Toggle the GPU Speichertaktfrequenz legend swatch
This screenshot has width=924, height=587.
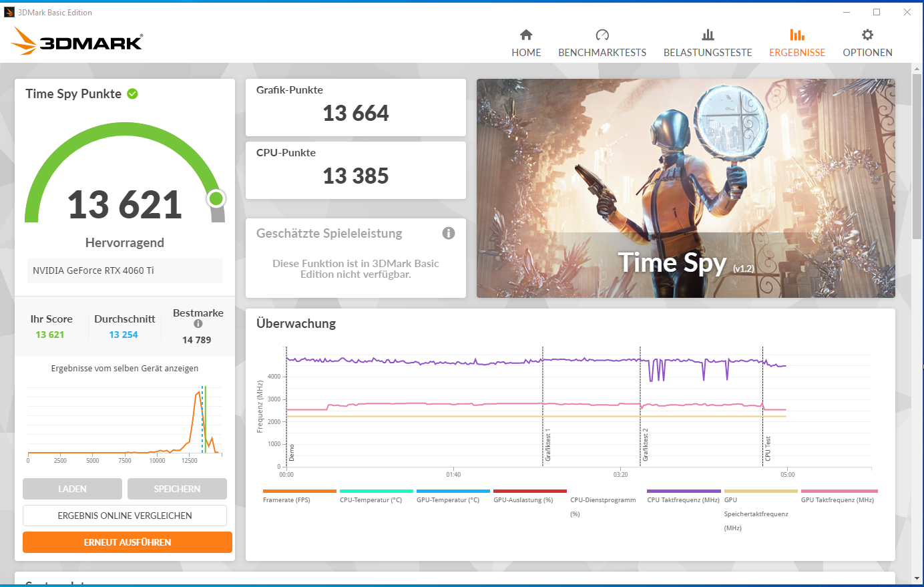[761, 491]
